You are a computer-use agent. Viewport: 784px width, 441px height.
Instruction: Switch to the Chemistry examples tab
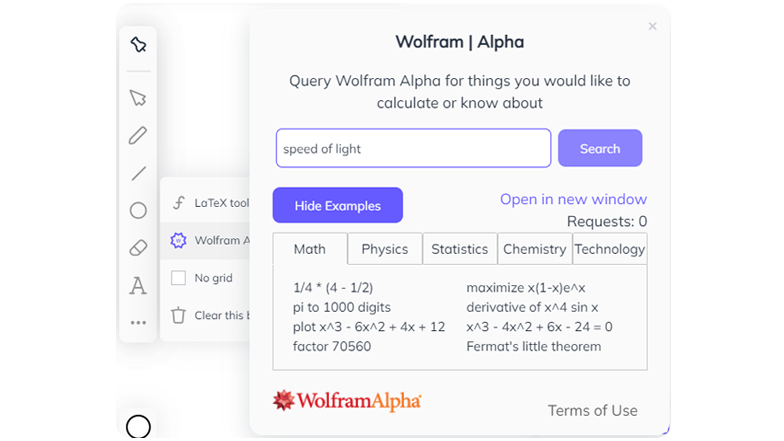pos(534,249)
